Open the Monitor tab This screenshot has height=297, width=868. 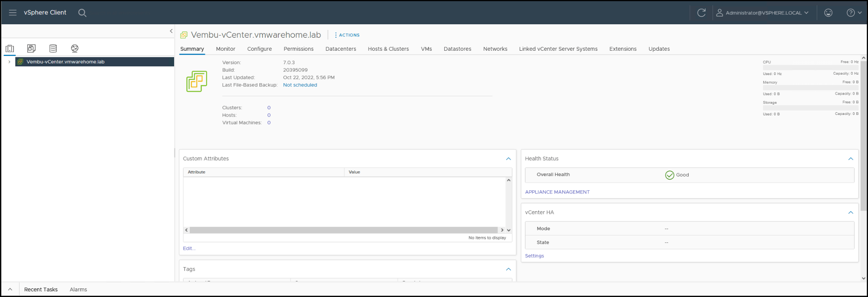pos(226,49)
